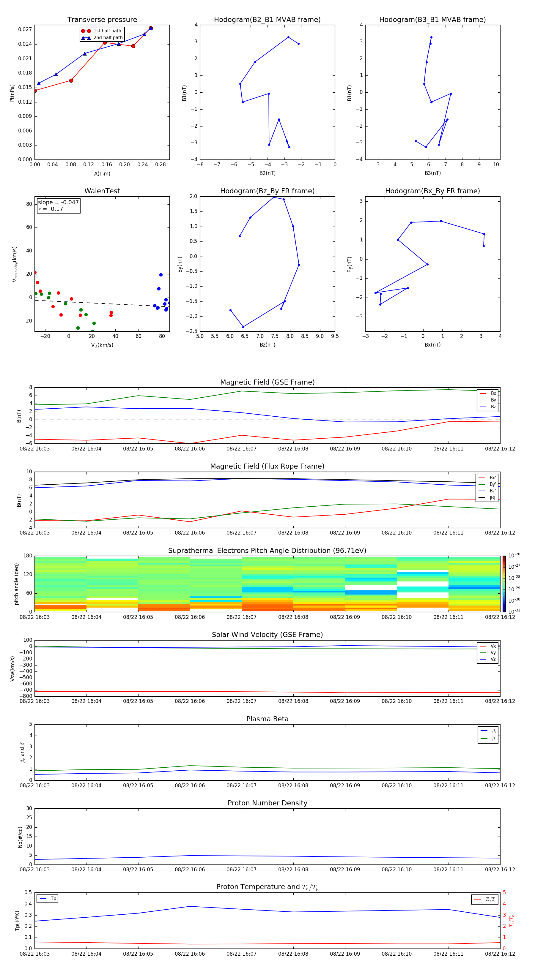This screenshot has height=980, width=535.
Task: Click the blue Np line in density plot
Action: [x=267, y=856]
